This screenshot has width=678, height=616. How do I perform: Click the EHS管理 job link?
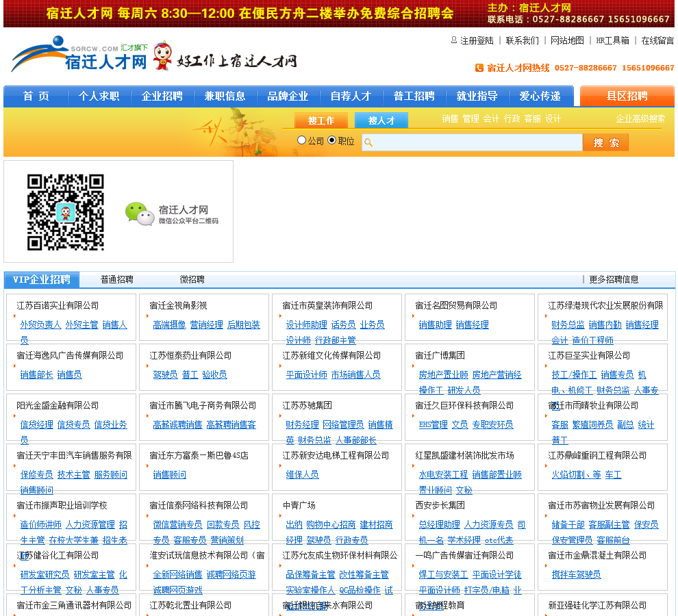point(433,425)
